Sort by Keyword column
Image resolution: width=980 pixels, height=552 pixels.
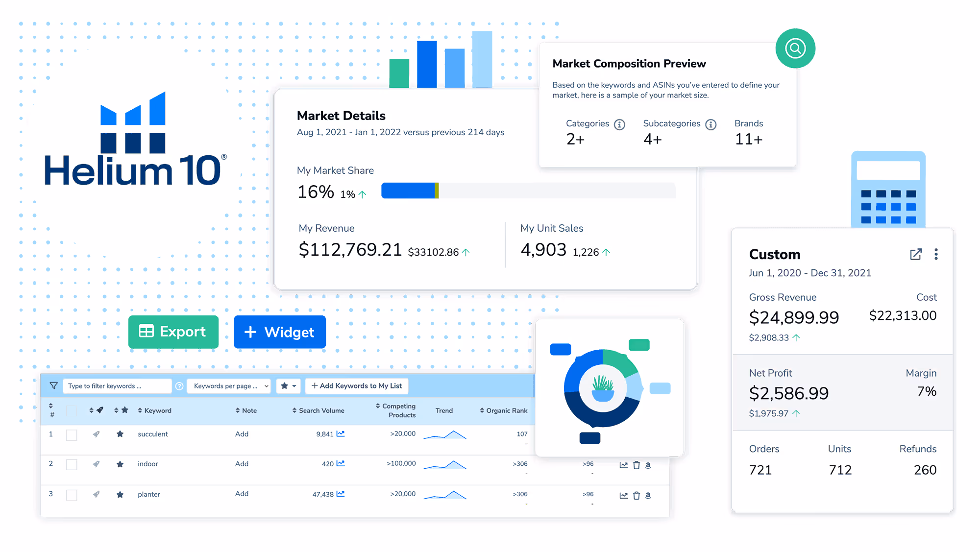154,410
